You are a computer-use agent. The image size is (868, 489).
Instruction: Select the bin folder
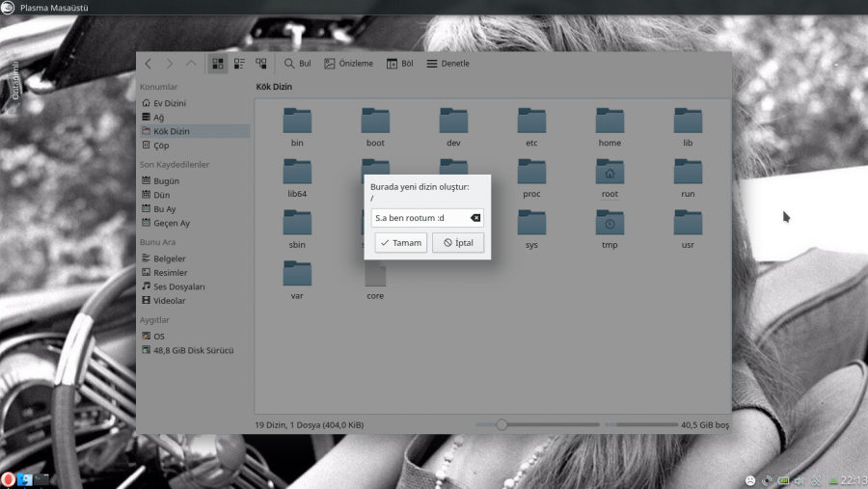297,127
